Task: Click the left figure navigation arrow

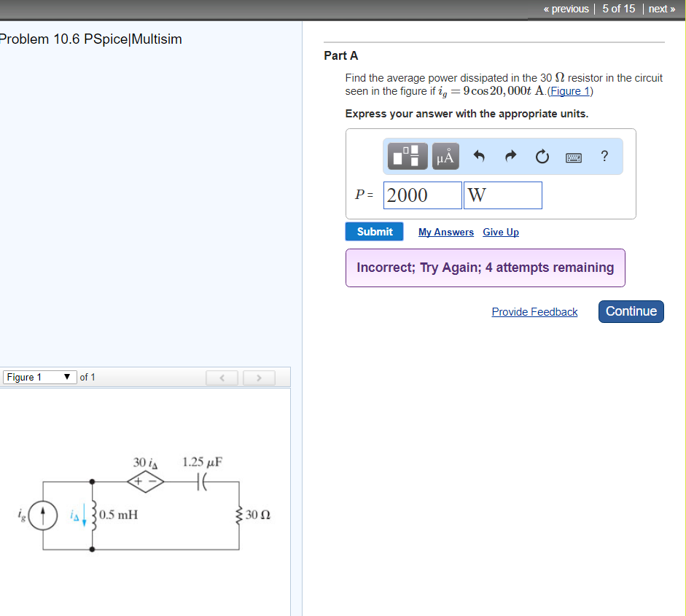Action: click(222, 377)
